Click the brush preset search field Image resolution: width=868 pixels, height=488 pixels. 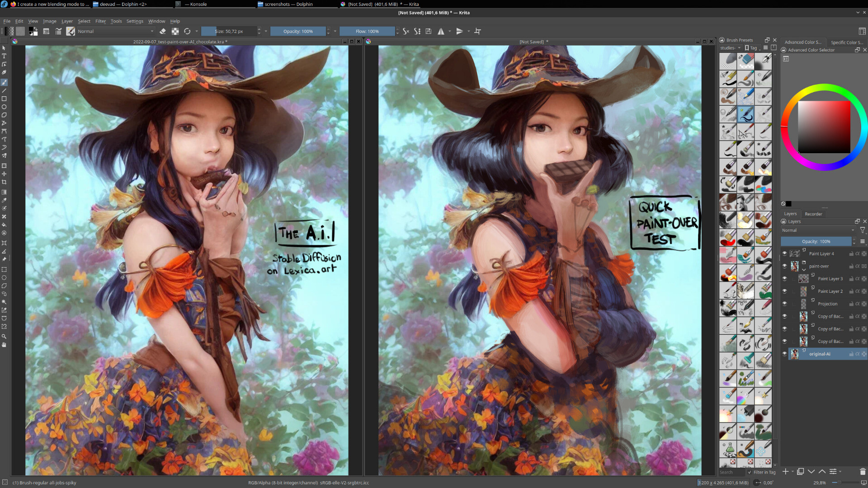click(731, 472)
